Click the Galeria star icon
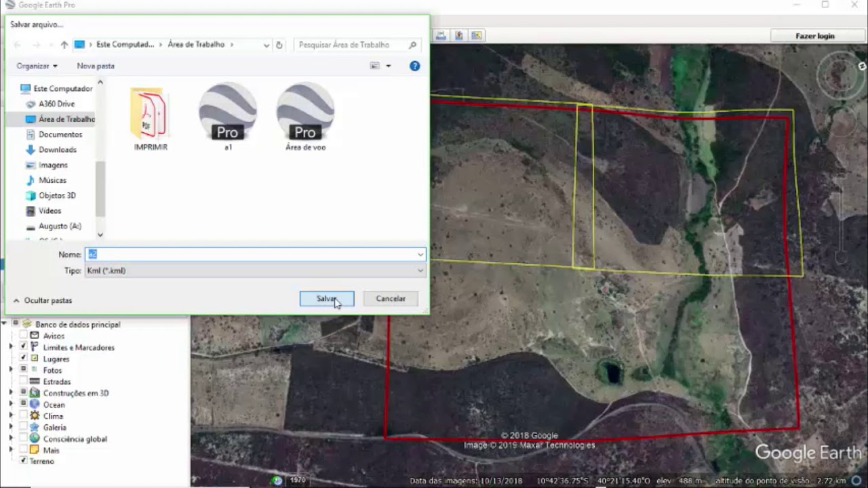Image resolution: width=868 pixels, height=488 pixels. point(35,427)
